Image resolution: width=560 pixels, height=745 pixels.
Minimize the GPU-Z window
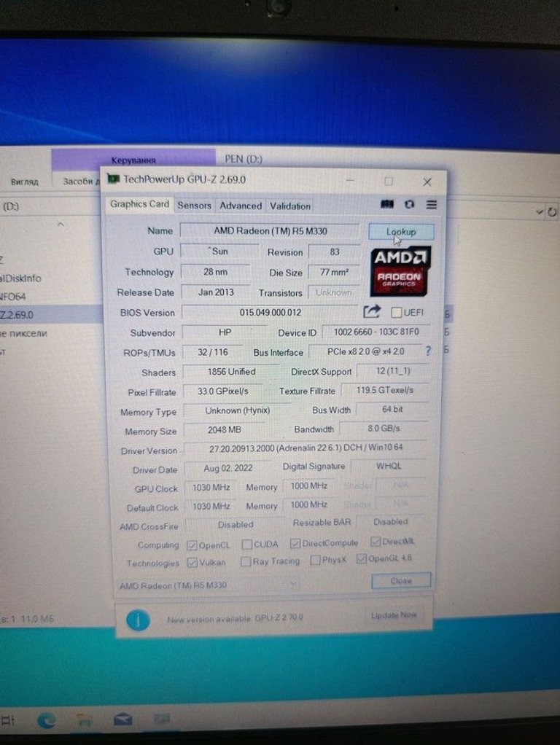click(x=350, y=181)
